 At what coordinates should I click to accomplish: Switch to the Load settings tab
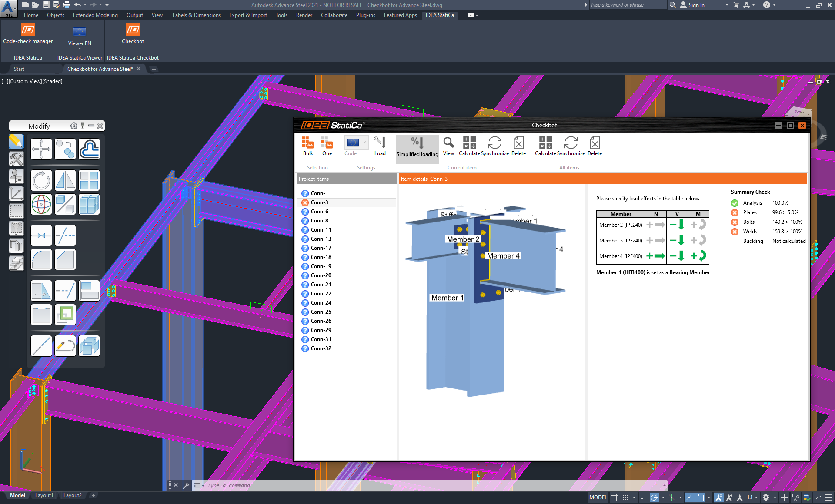pyautogui.click(x=380, y=146)
